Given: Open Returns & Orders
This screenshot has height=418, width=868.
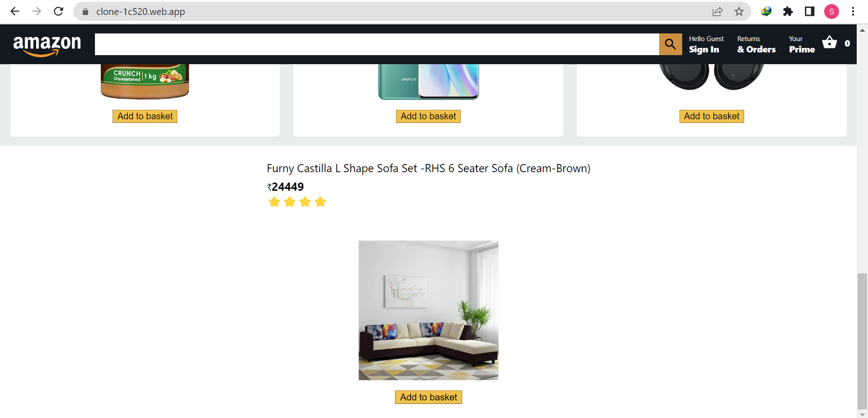Looking at the screenshot, I should tap(756, 44).
